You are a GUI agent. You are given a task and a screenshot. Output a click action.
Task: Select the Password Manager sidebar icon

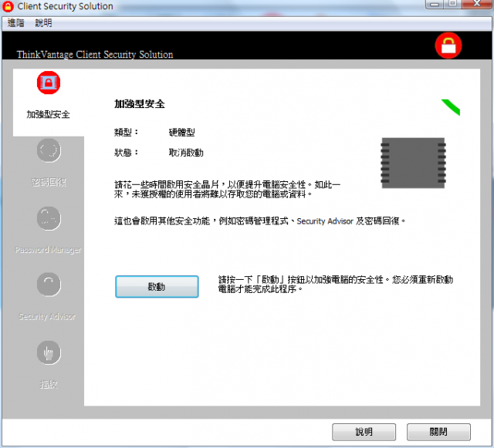[49, 218]
